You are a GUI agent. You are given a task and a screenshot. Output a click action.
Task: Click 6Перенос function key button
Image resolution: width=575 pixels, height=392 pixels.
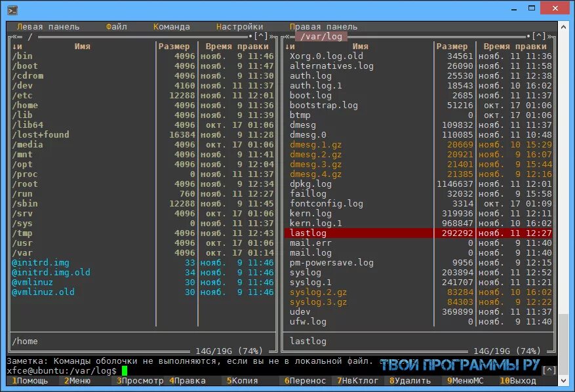tap(305, 381)
